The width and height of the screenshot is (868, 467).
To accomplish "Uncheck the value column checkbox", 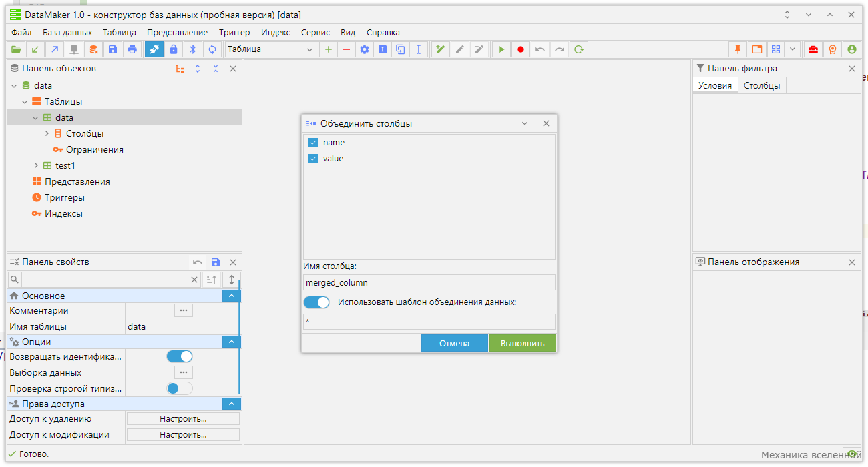I will click(313, 159).
